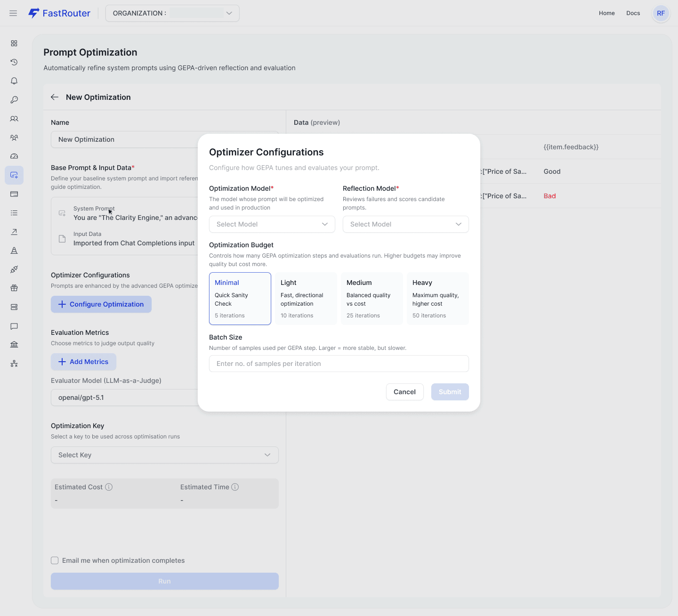Click the Bad feedback cell
The width and height of the screenshot is (678, 616).
550,196
